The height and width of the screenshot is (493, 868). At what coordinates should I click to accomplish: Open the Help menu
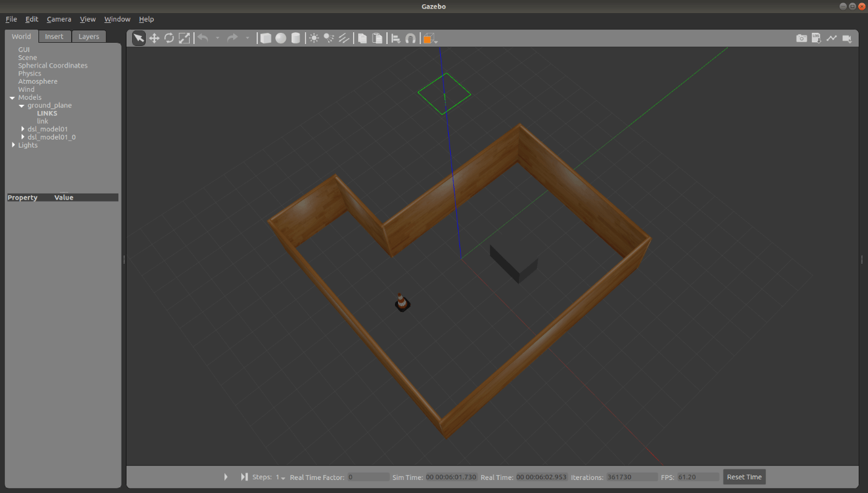point(146,19)
